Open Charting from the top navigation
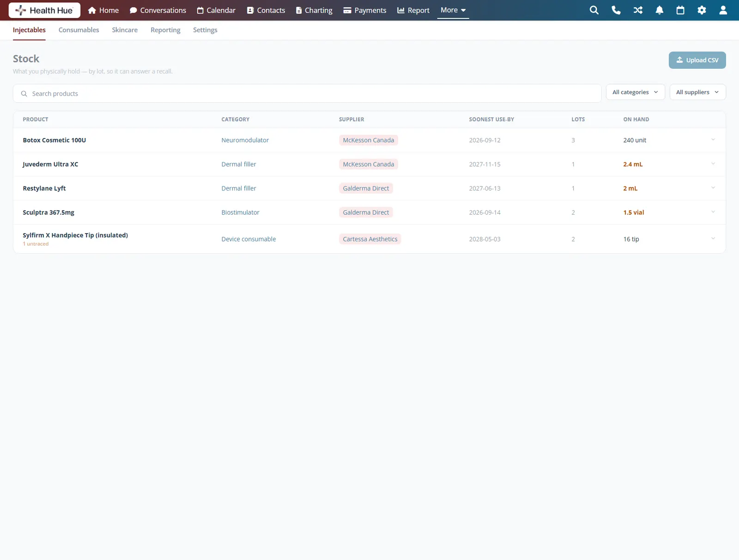Viewport: 739px width, 560px height. click(314, 10)
